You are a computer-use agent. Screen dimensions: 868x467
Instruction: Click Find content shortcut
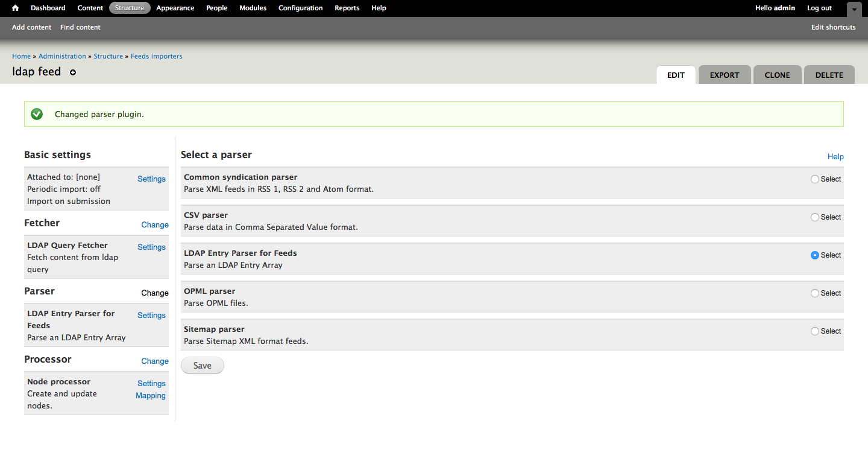[80, 27]
